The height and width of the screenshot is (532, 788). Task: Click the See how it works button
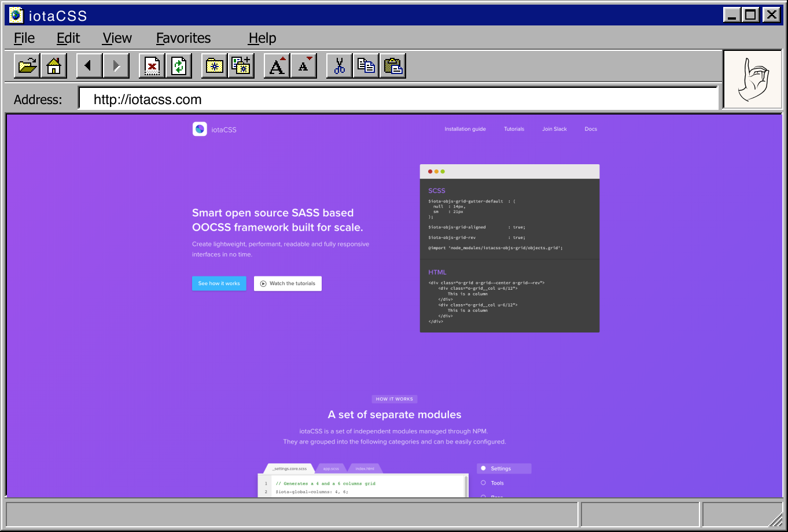pos(219,283)
